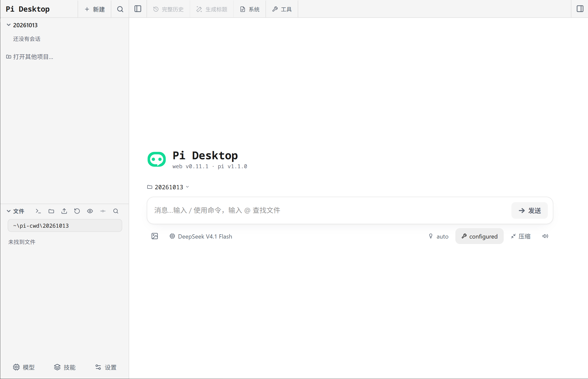The image size is (588, 379).
Task: Click the Pi Desktop green chat logo
Action: click(x=157, y=159)
